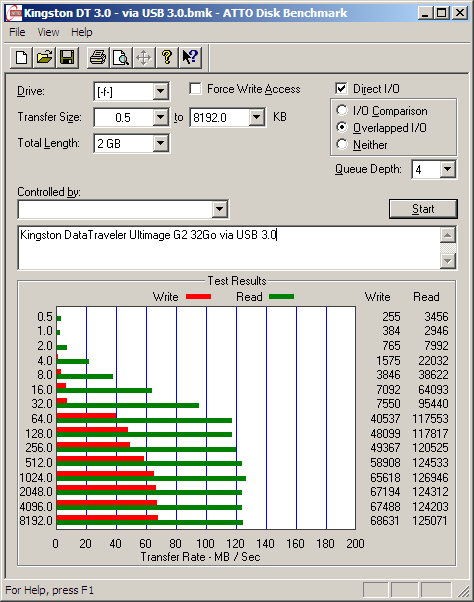Save benchmark with the floppy disk icon
This screenshot has width=474, height=602.
67,58
